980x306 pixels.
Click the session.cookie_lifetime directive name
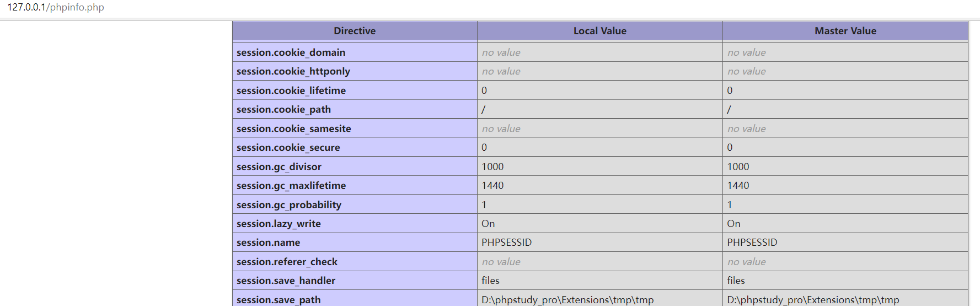[x=291, y=91]
